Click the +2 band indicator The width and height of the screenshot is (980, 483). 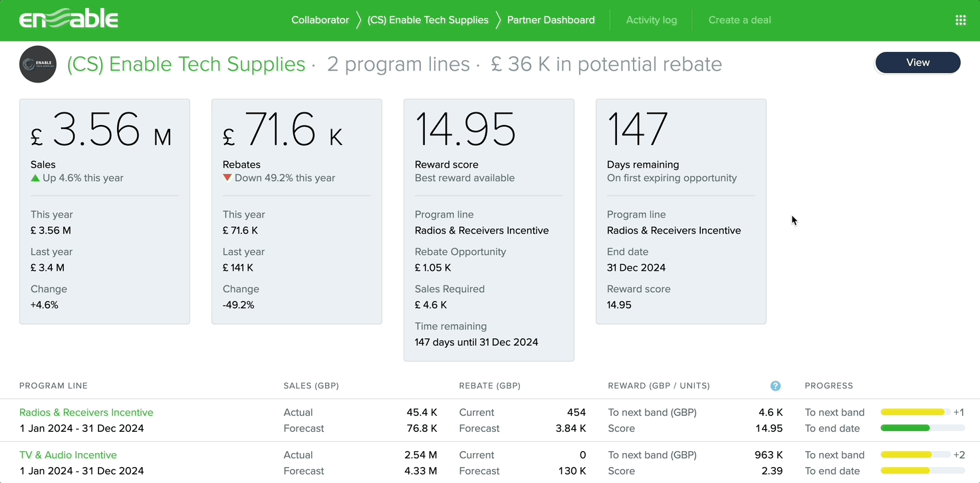(959, 455)
